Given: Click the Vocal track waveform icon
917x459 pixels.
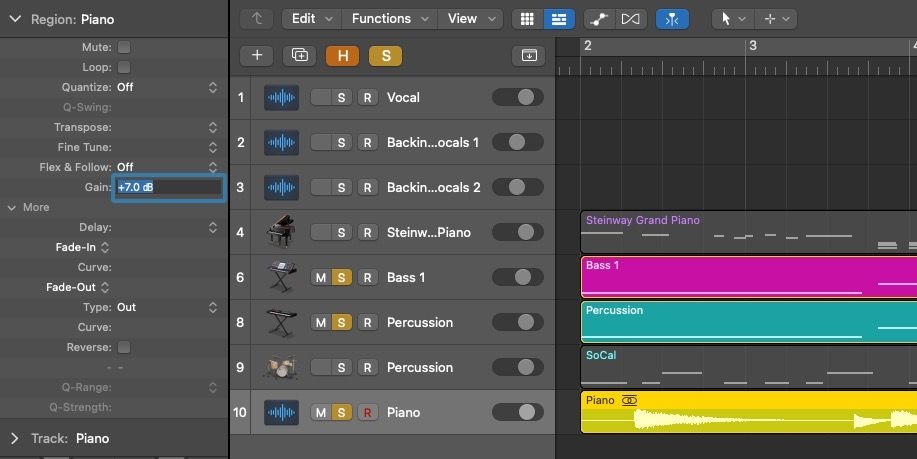Looking at the screenshot, I should pyautogui.click(x=281, y=97).
